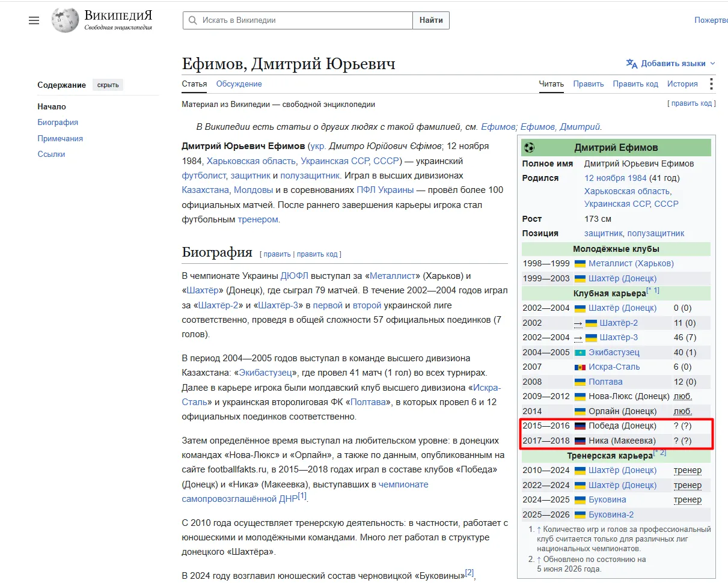728x583 pixels.
Task: Open the Молдовы link
Action: (x=253, y=190)
